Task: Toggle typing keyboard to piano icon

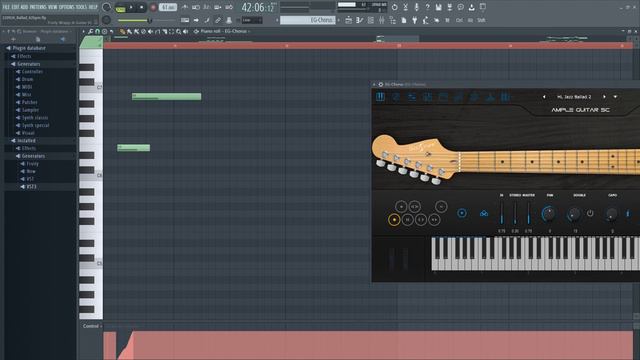Action: coord(185,20)
